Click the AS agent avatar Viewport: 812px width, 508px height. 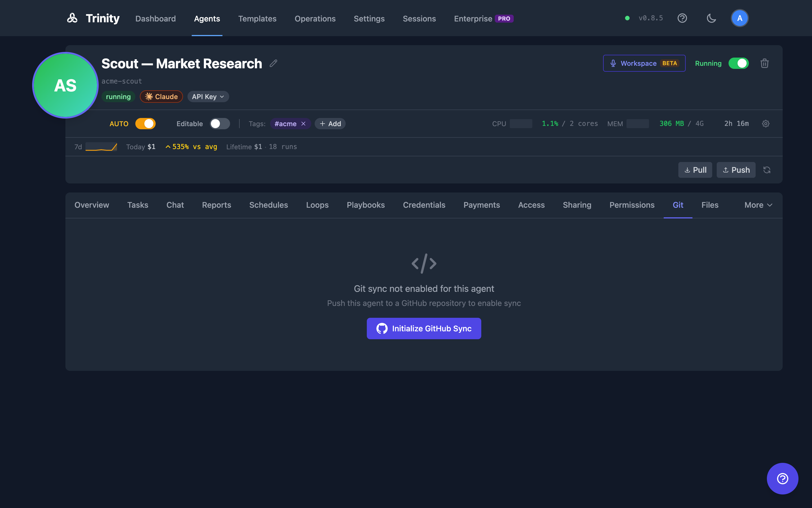[x=65, y=85]
